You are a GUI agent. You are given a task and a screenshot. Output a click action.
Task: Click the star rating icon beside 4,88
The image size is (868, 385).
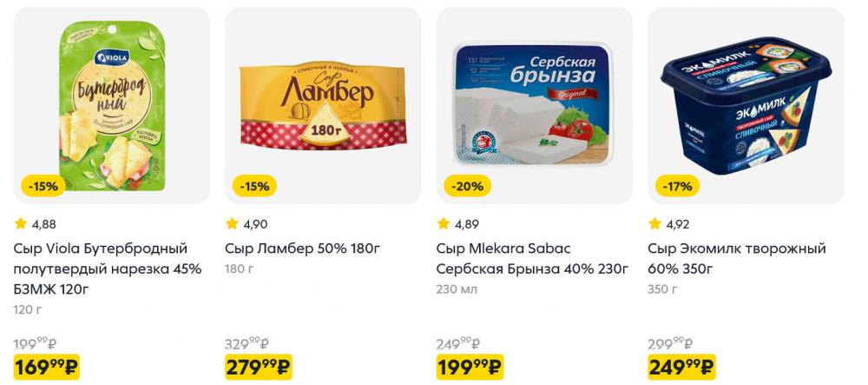point(21,224)
